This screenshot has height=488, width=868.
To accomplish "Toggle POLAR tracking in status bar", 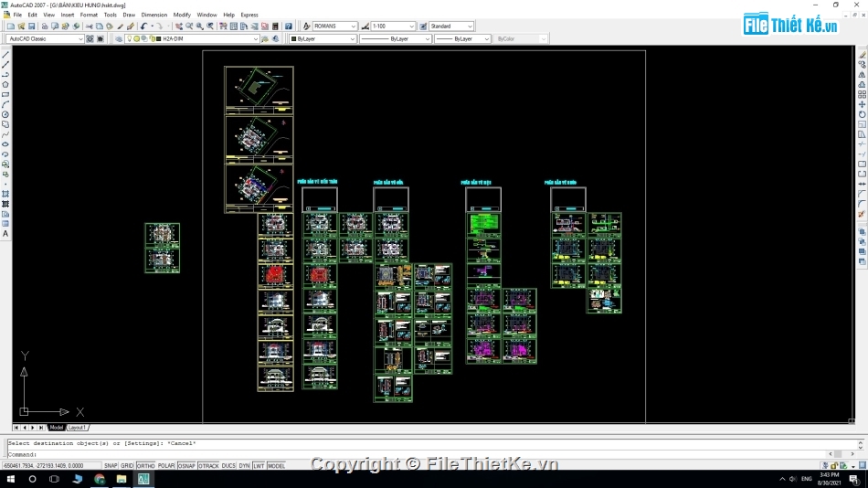I will coord(166,466).
